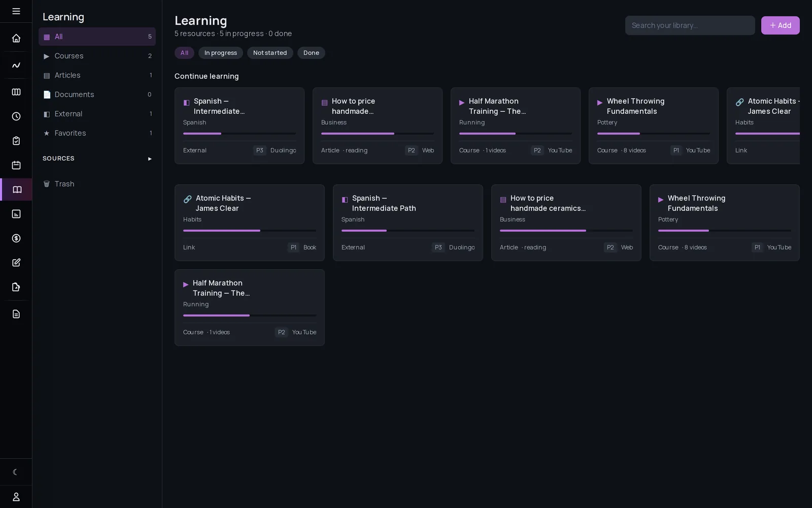Image resolution: width=812 pixels, height=508 pixels.
Task: Open the Favorites list
Action: coord(97,133)
